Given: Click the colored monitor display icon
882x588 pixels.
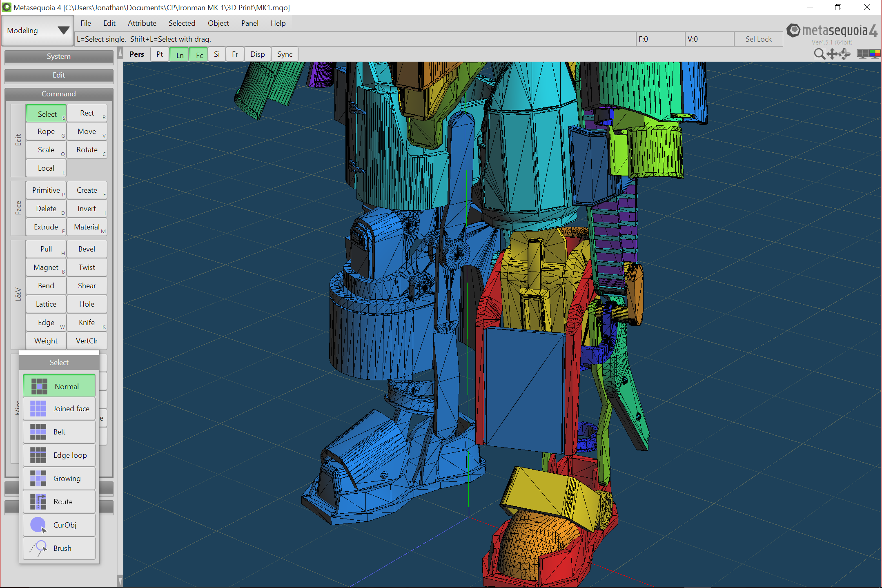Looking at the screenshot, I should [x=875, y=54].
